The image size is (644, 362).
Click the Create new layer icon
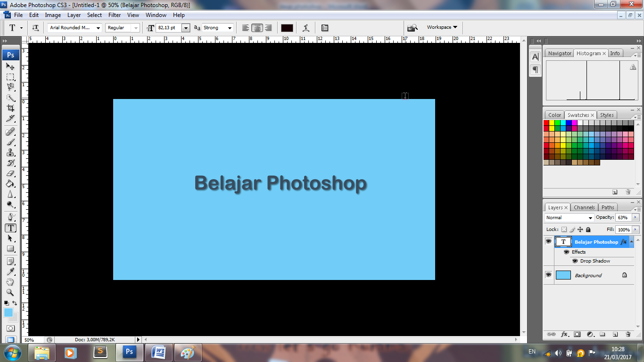pos(615,334)
